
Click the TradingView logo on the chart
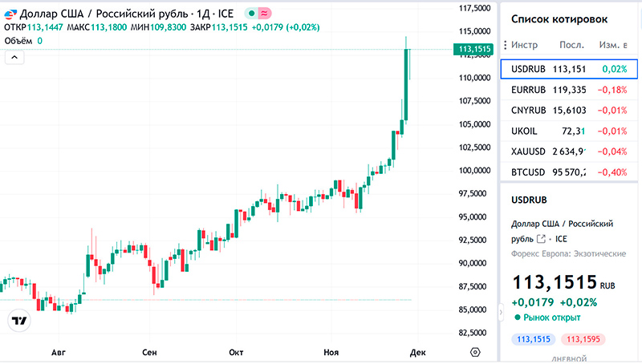point(18,321)
